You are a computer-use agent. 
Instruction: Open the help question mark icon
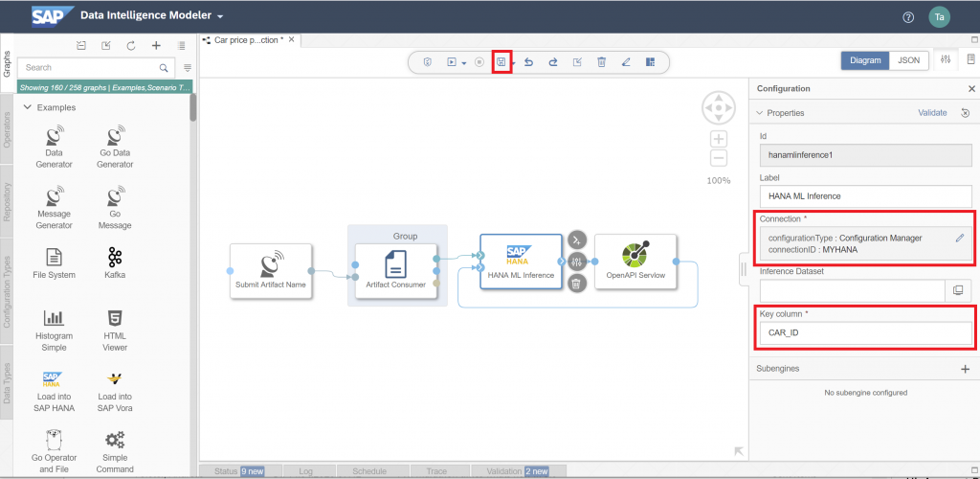[909, 17]
